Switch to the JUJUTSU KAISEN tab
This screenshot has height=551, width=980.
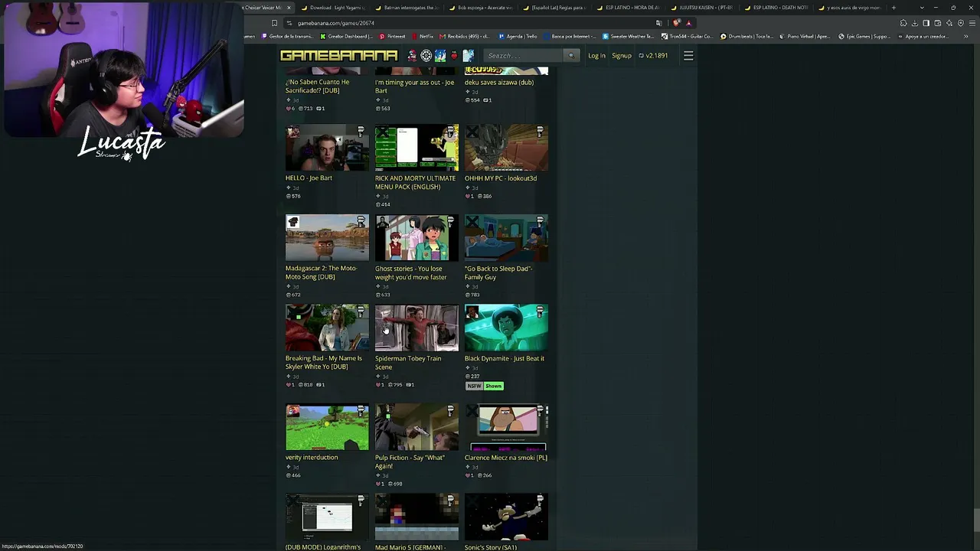pos(702,8)
